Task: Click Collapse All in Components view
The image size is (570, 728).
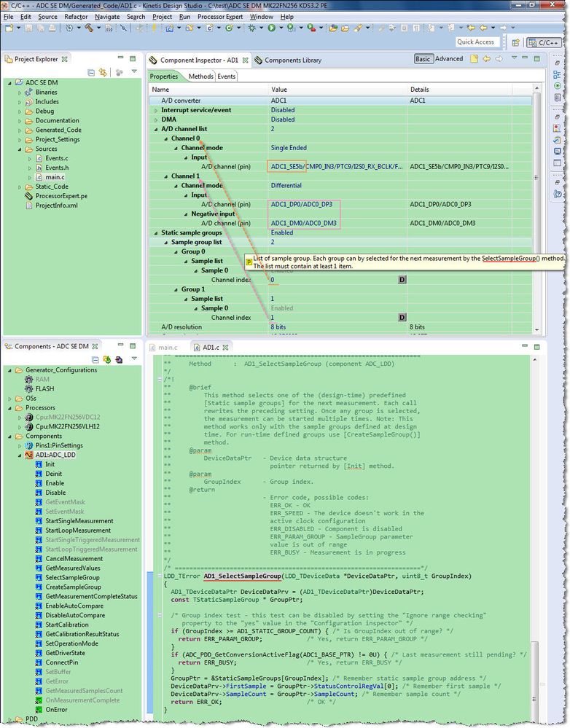Action: click(95, 359)
